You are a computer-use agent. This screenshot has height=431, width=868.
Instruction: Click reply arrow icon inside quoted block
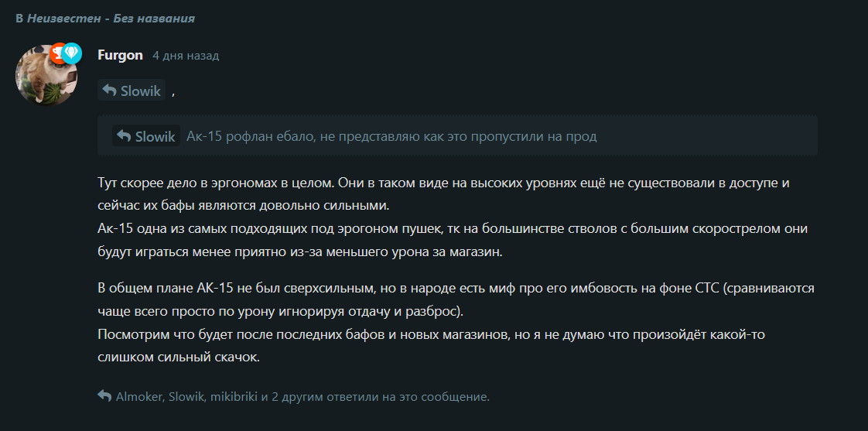124,135
